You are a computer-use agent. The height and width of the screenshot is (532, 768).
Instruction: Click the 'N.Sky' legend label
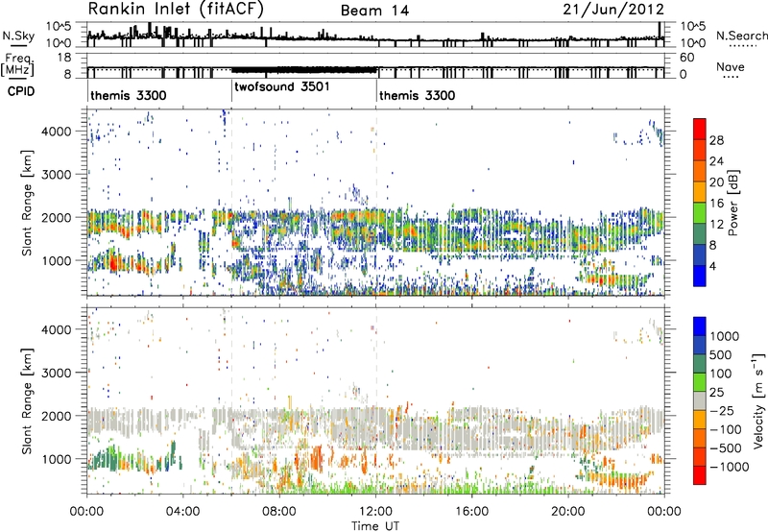[x=18, y=36]
